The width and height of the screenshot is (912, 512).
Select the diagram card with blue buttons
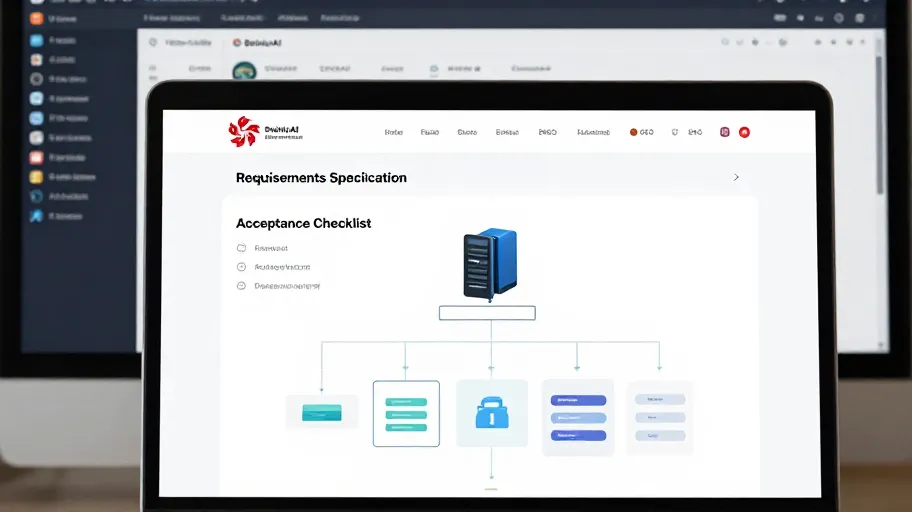click(x=578, y=417)
